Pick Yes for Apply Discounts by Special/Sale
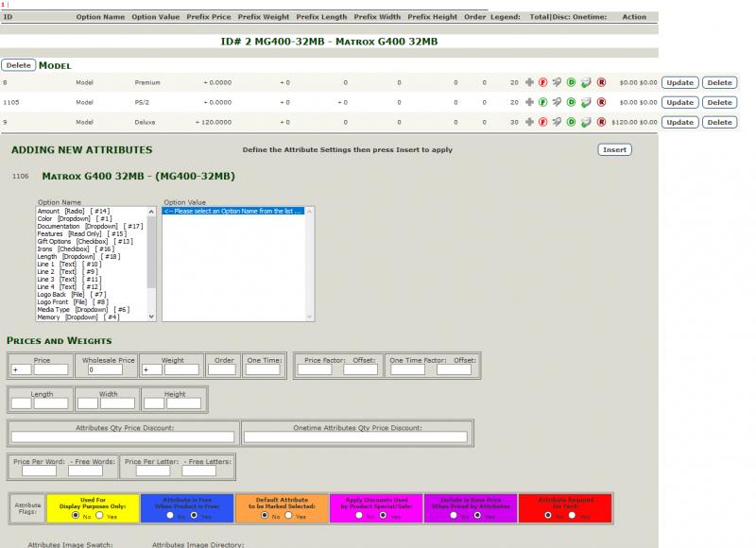 point(383,515)
